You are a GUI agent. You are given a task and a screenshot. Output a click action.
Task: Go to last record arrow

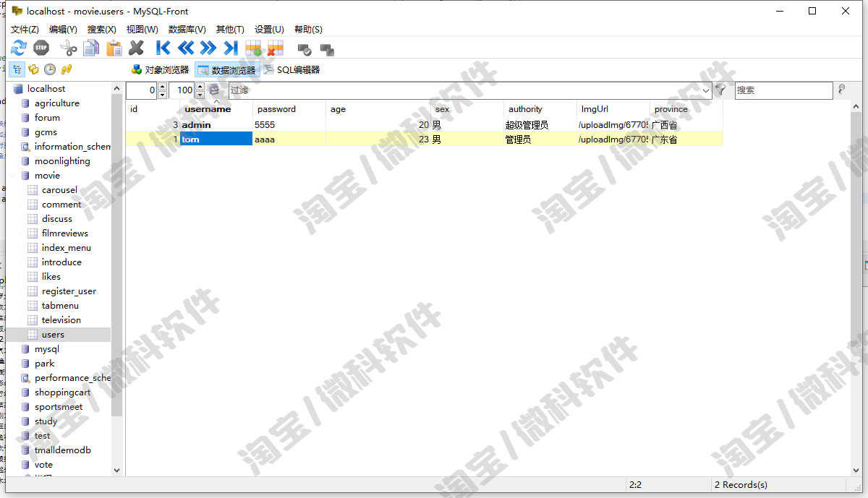click(231, 48)
